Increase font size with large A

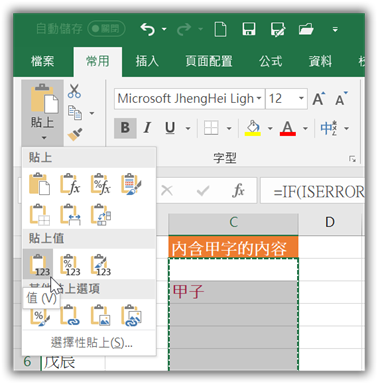(319, 99)
